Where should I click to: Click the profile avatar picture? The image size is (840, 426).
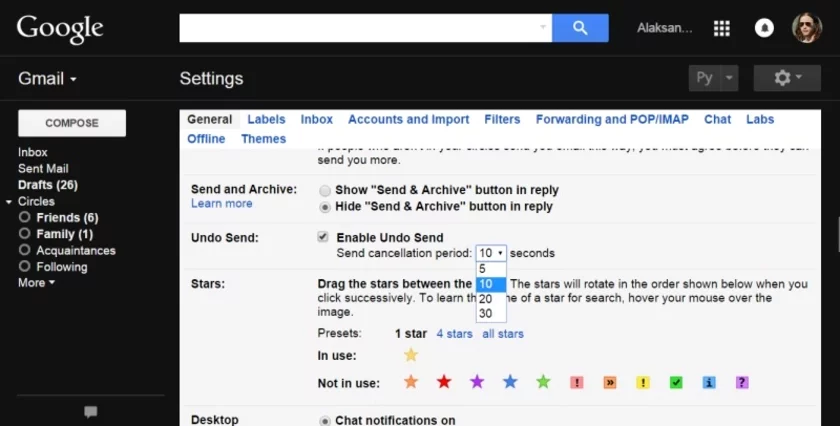pyautogui.click(x=807, y=28)
